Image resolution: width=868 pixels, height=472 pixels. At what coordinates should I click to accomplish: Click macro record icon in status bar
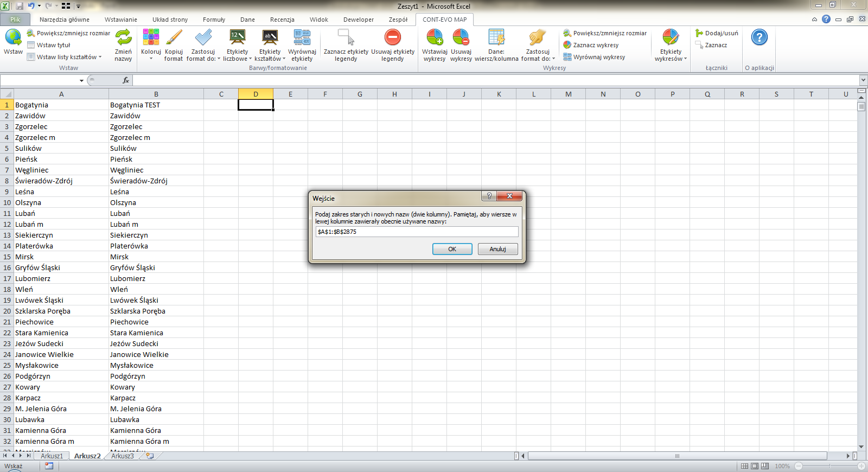coord(49,465)
